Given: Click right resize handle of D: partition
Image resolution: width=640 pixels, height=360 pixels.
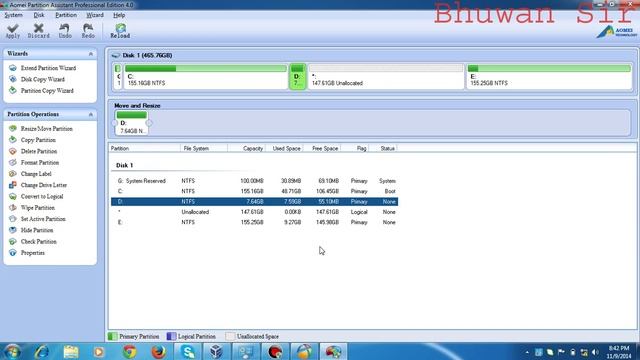Looking at the screenshot, I should pyautogui.click(x=149, y=122).
